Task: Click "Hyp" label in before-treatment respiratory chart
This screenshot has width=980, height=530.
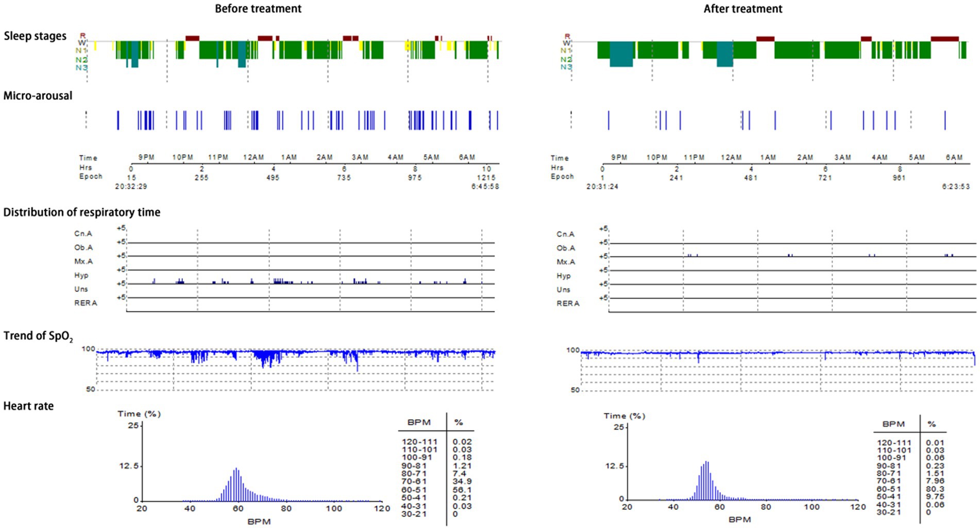Action: (81, 275)
